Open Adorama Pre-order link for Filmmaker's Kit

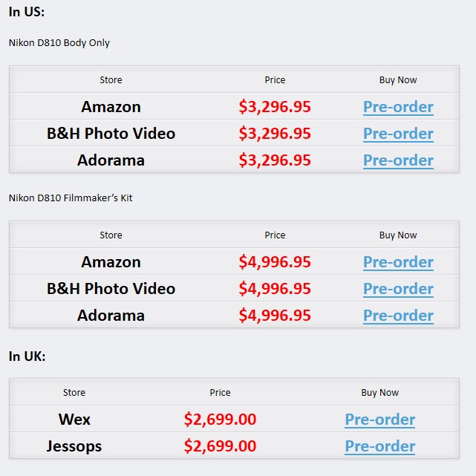pyautogui.click(x=398, y=316)
